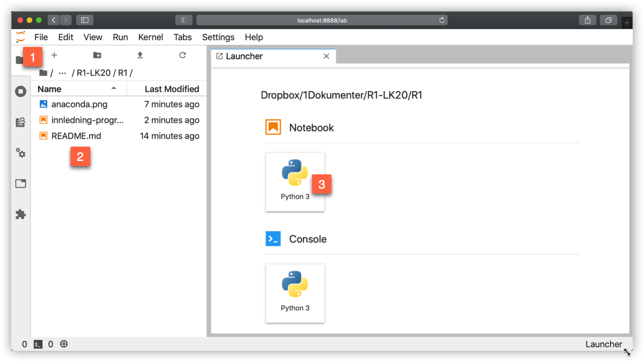Image resolution: width=644 pixels, height=362 pixels.
Task: Select anaconda.png file
Action: click(119, 104)
